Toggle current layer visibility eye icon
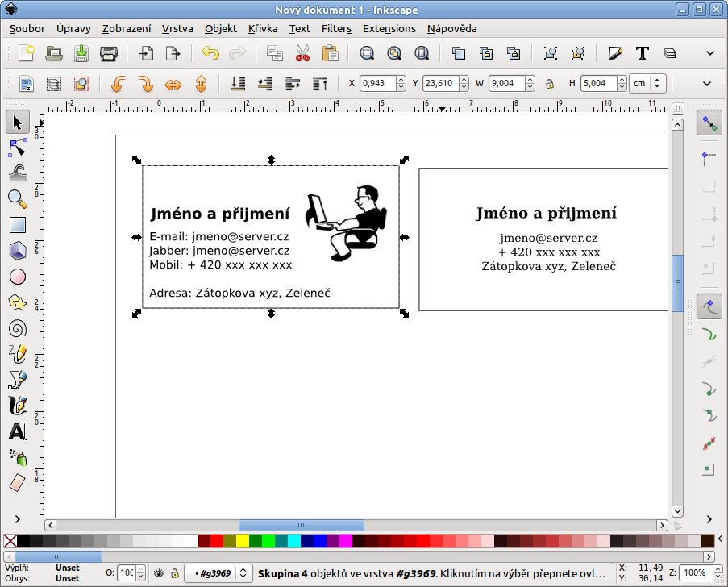This screenshot has height=587, width=728. coord(159,572)
